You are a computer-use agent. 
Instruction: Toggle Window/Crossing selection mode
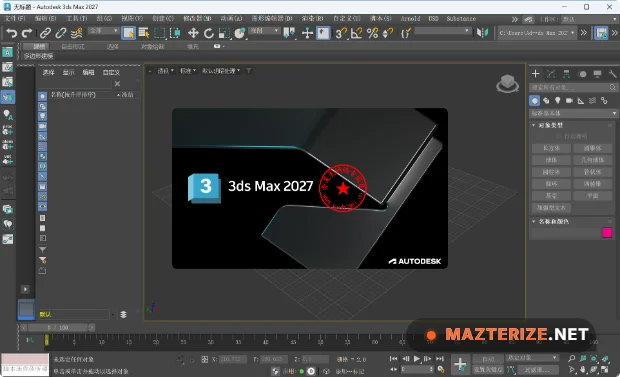tap(175, 33)
